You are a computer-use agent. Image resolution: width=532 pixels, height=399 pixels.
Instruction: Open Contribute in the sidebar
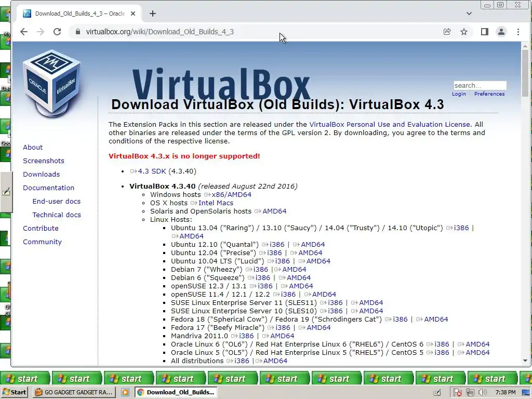pyautogui.click(x=41, y=229)
